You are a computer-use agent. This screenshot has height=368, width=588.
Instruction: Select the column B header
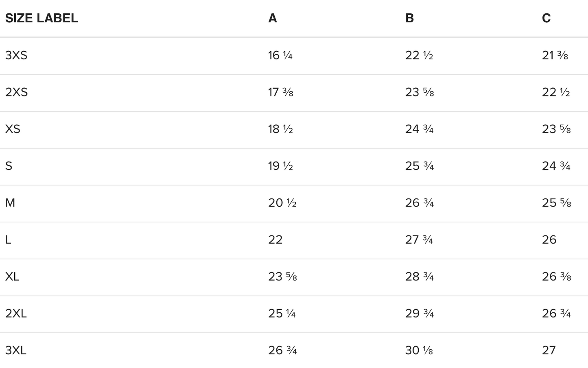click(x=409, y=18)
